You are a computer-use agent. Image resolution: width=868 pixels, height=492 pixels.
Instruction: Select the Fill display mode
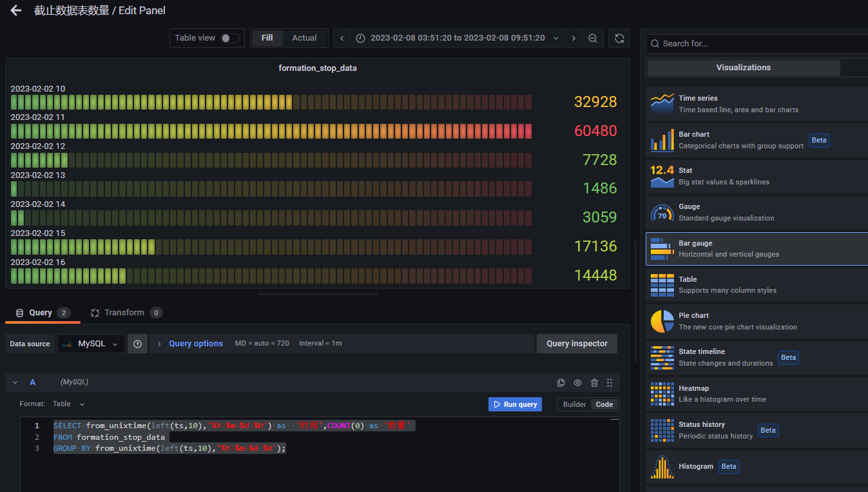click(267, 38)
